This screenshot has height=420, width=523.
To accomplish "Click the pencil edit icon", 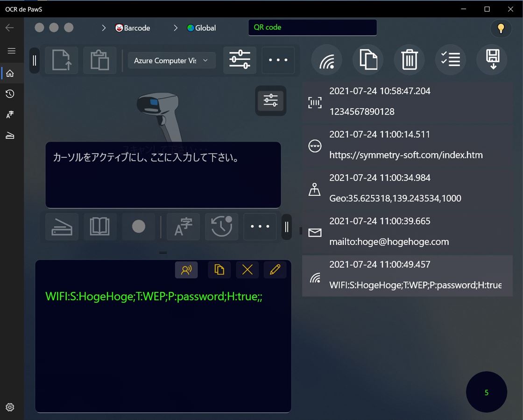I will 275,270.
